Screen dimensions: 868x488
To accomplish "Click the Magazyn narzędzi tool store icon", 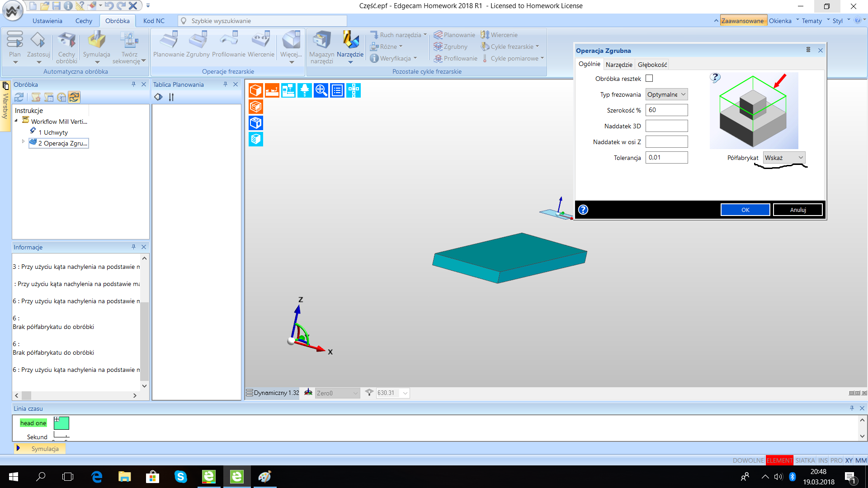I will (x=321, y=40).
